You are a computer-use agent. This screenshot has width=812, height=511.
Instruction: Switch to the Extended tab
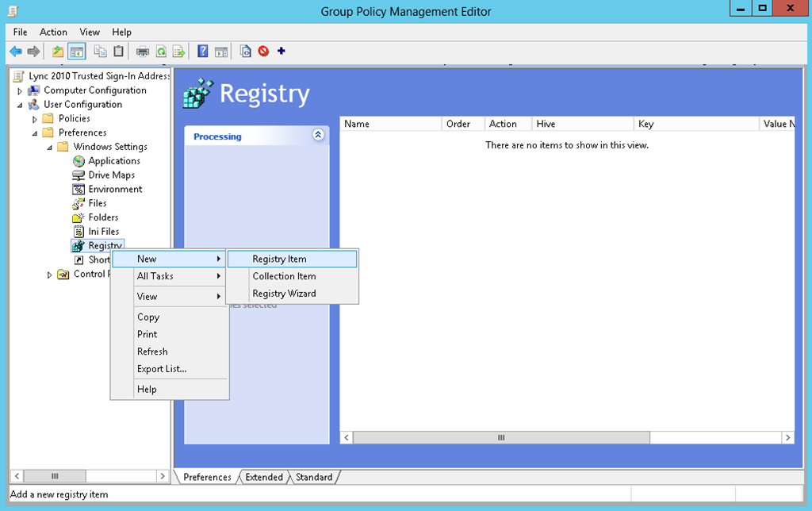tap(264, 477)
